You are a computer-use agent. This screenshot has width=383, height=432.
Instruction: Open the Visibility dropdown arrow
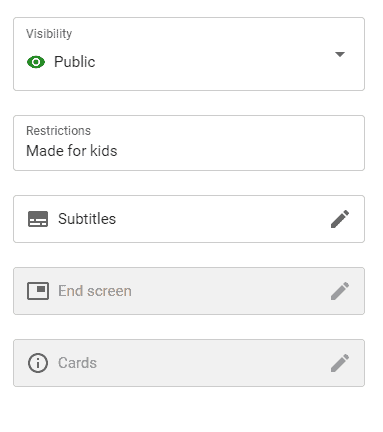(x=340, y=54)
